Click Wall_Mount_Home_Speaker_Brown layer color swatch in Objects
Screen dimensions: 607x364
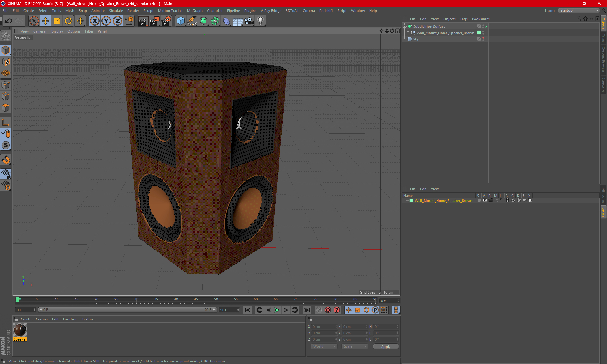tap(479, 33)
